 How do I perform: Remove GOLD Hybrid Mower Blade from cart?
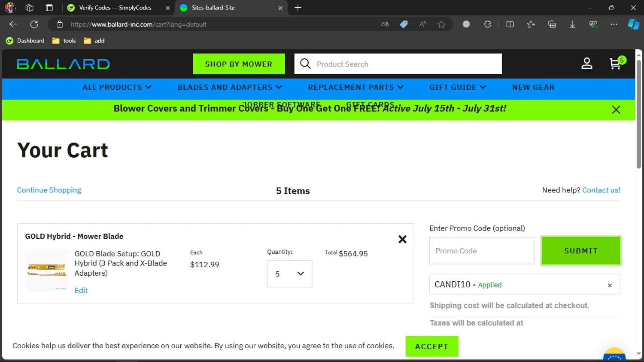402,239
